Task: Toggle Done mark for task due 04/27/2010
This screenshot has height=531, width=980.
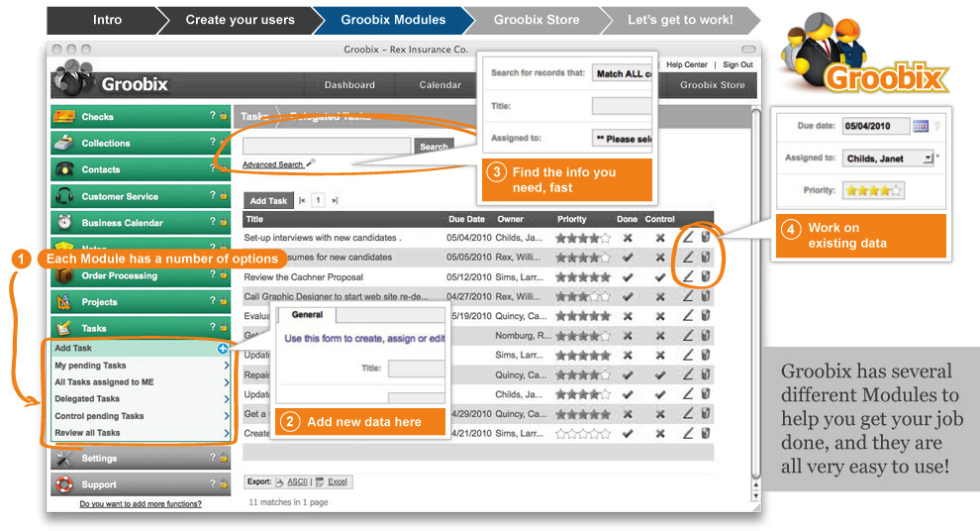Action: (x=628, y=296)
